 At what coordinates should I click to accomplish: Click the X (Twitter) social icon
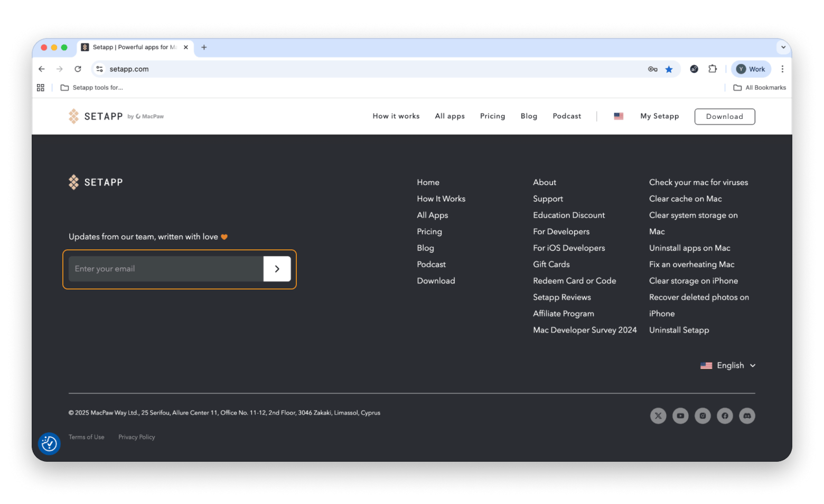658,416
